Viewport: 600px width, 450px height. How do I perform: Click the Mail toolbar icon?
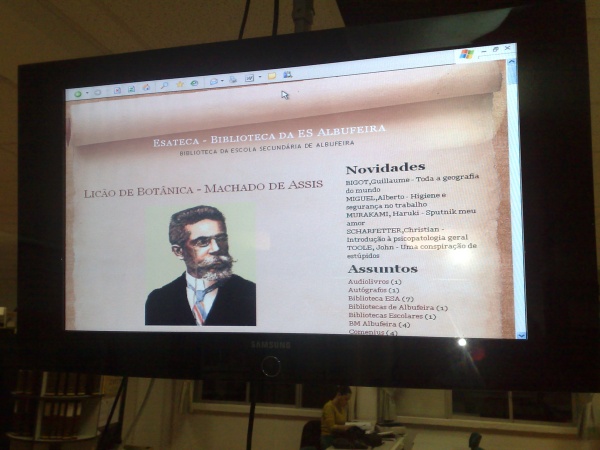pyautogui.click(x=214, y=81)
